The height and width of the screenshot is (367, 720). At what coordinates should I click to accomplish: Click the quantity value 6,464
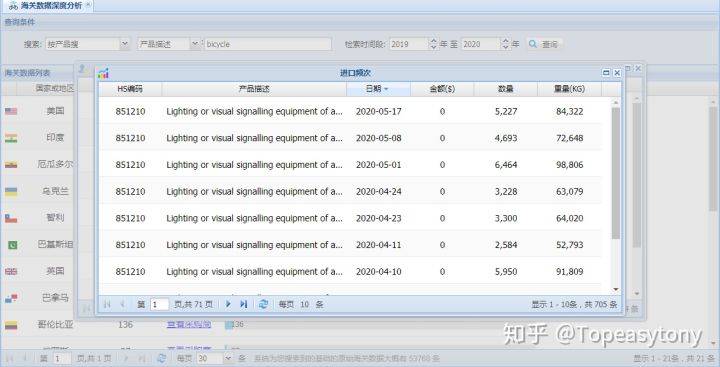506,164
